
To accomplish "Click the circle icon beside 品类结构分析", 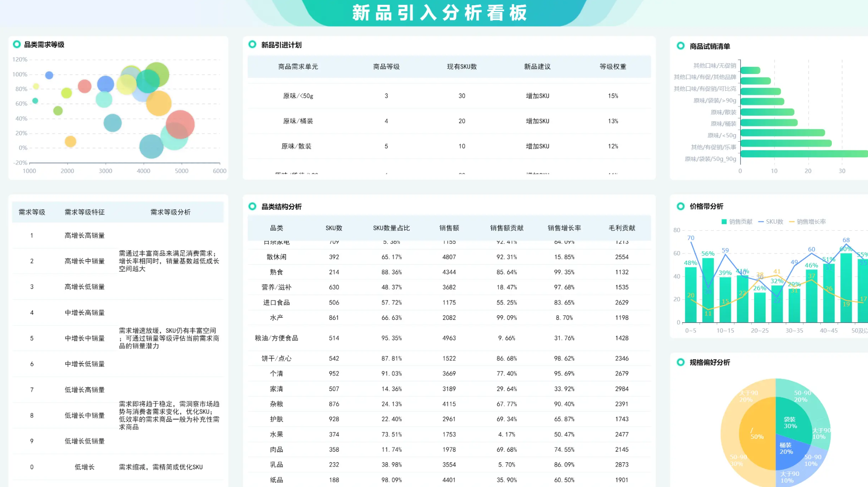I will (252, 206).
